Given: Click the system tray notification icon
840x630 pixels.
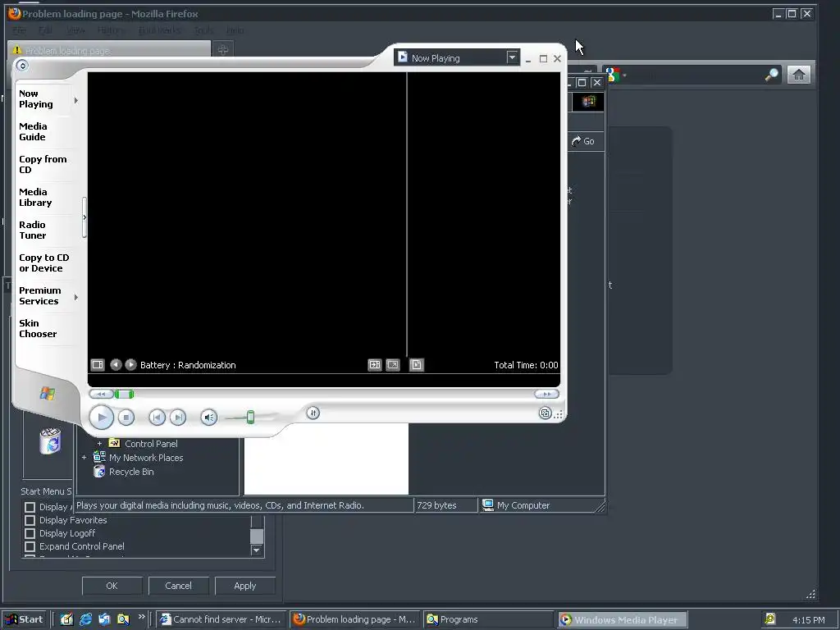Looking at the screenshot, I should [x=770, y=619].
